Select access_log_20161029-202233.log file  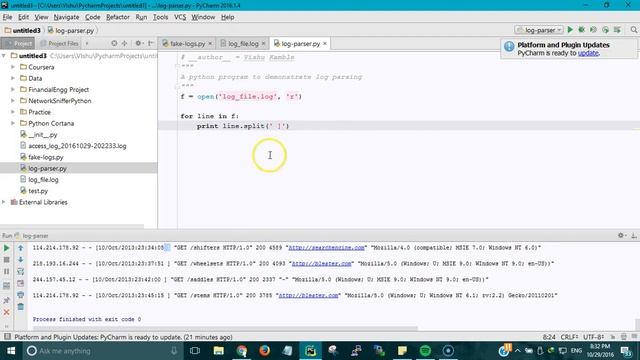77,146
